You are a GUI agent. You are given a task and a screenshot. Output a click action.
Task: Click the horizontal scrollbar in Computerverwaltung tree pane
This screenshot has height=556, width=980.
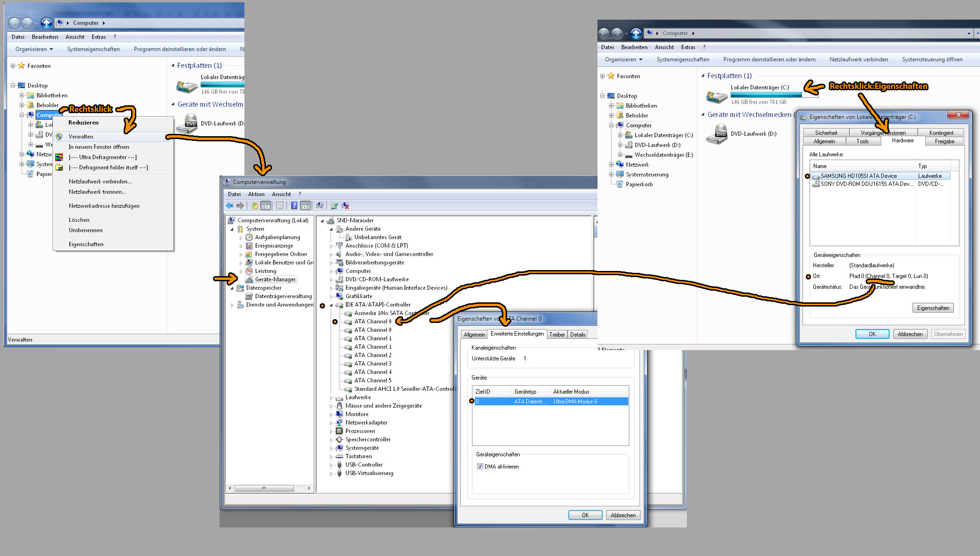point(264,488)
